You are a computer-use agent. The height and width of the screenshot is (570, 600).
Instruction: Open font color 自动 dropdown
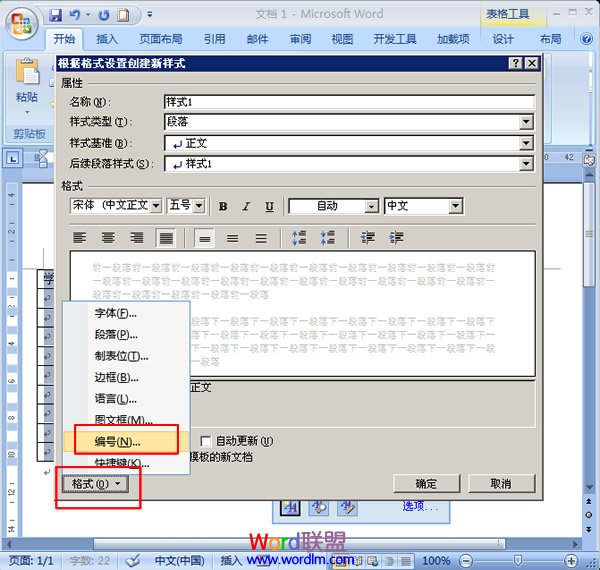pyautogui.click(x=371, y=207)
